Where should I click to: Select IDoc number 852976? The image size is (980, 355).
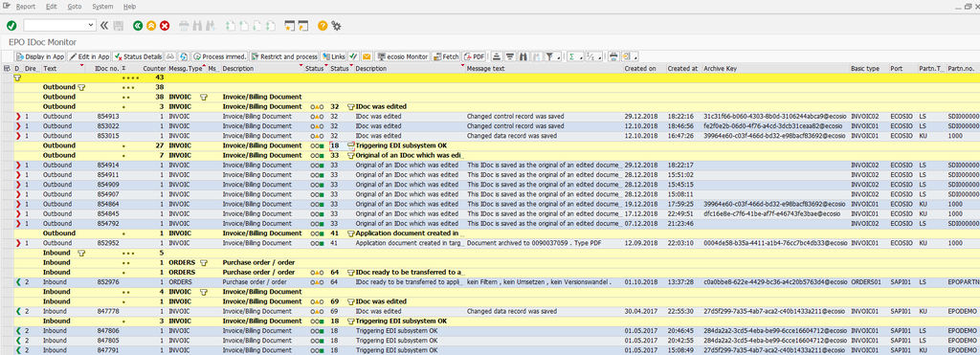107,282
